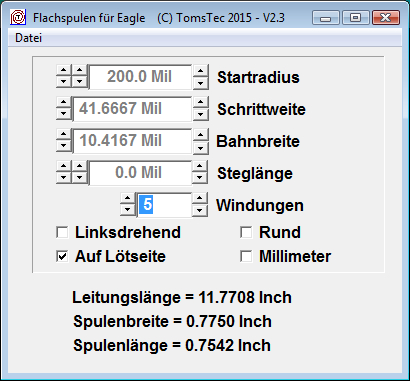Click the Spulenbreite = 0.7750 Inch text
This screenshot has width=411, height=382.
172,321
